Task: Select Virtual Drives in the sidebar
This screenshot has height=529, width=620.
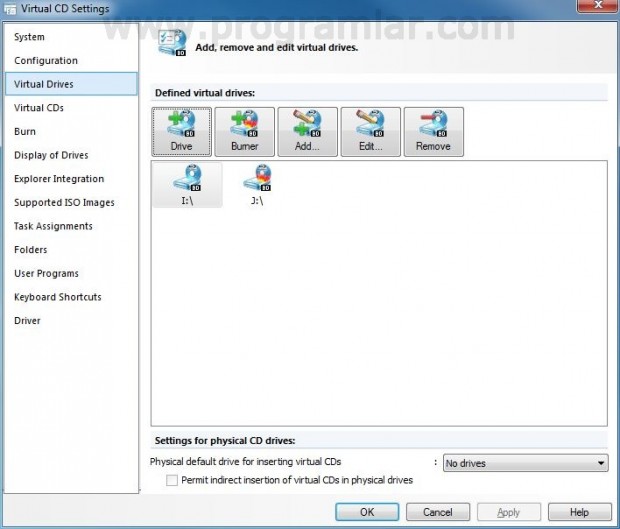Action: [x=71, y=84]
